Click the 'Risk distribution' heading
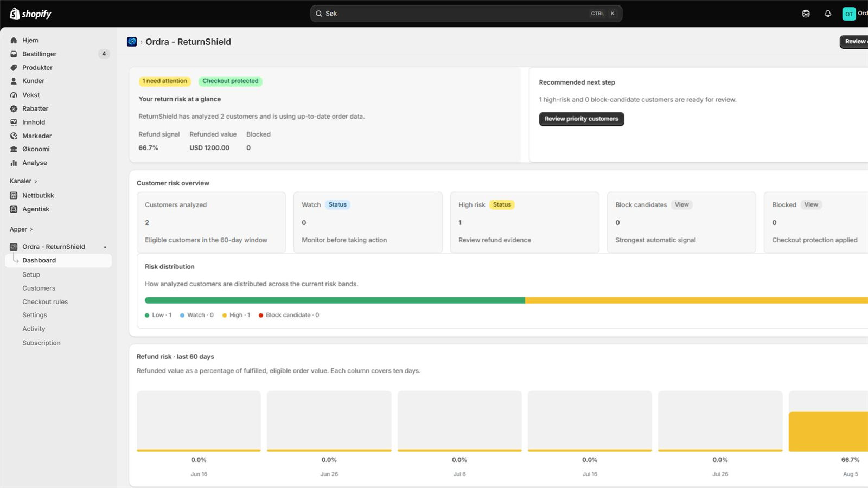868x488 pixels. 169,267
